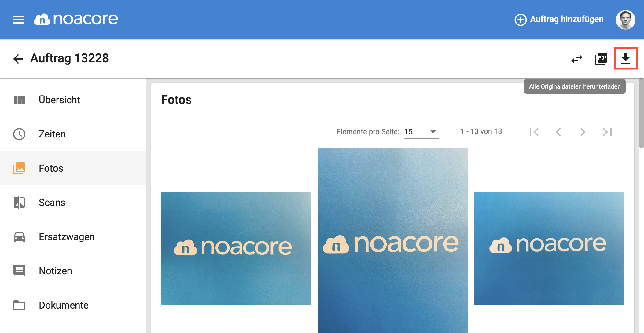The height and width of the screenshot is (333, 644).
Task: Open the hamburger navigation menu
Action: pos(18,20)
